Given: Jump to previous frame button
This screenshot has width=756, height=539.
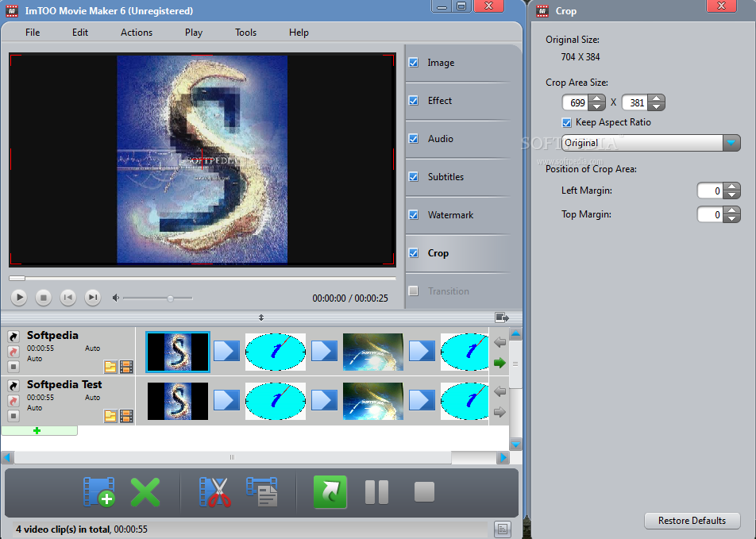Looking at the screenshot, I should click(x=68, y=298).
